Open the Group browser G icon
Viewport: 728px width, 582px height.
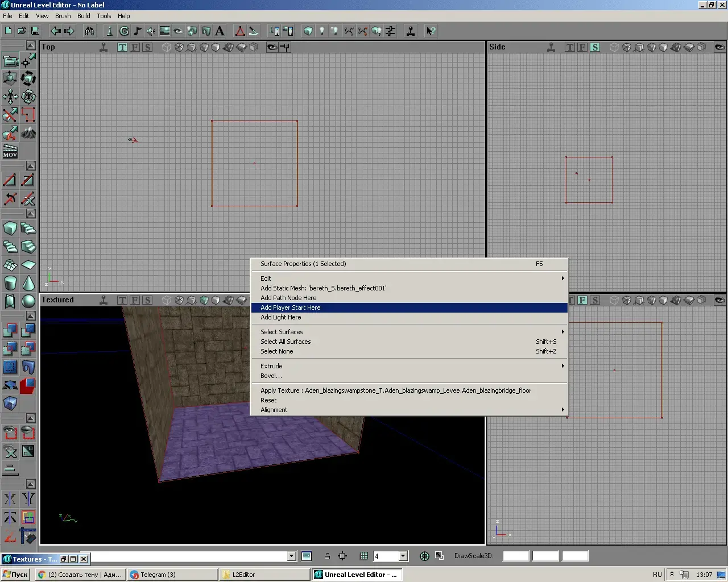(123, 31)
